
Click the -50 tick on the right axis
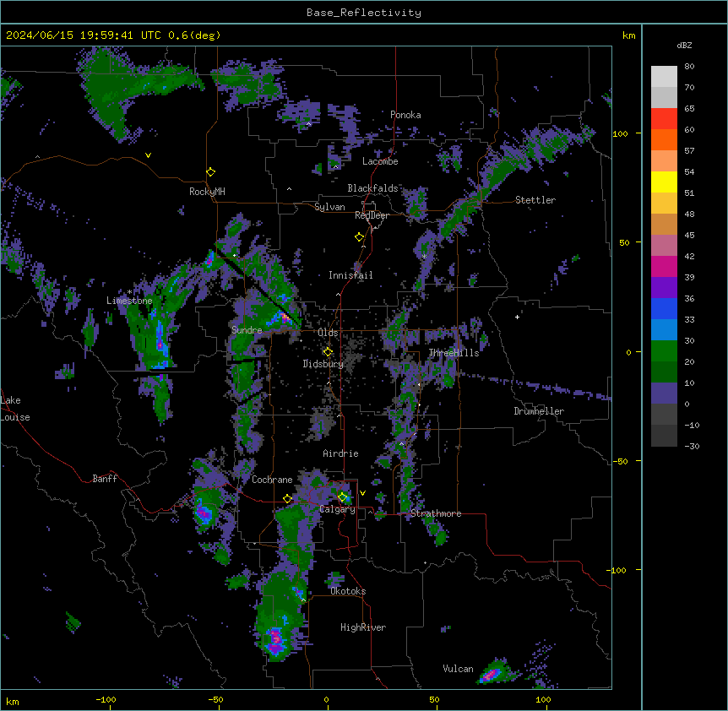pos(620,461)
